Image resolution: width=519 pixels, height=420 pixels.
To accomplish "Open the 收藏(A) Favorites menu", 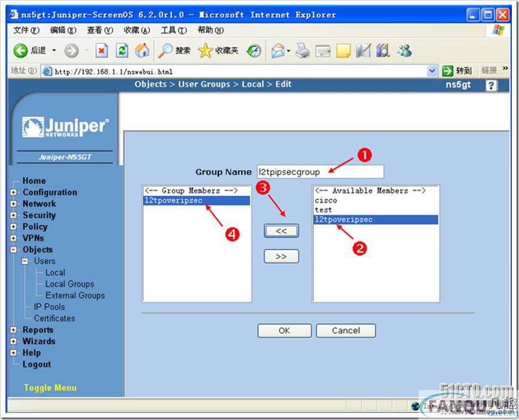I will [137, 30].
